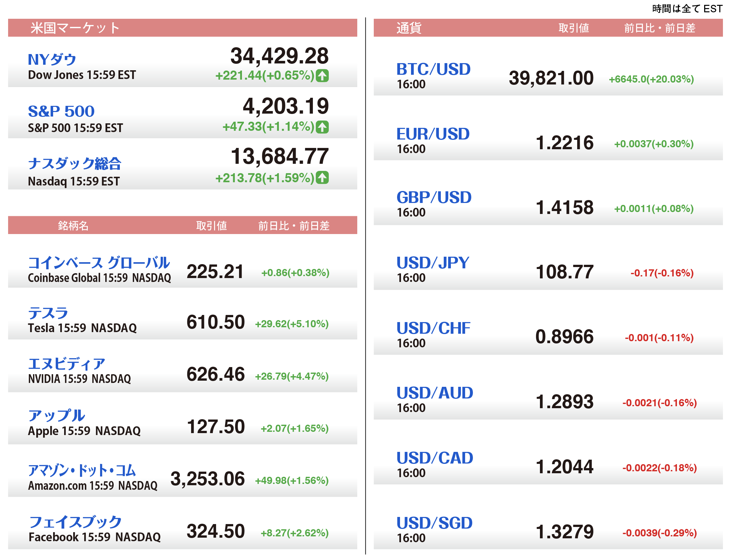Click the Dow Jones value 34,429.28
This screenshot has height=560, width=732.
pyautogui.click(x=280, y=56)
